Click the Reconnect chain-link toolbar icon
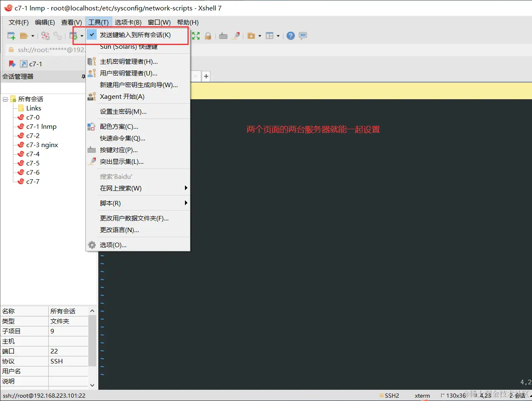Screen dimensions: 532x401 tap(57, 36)
